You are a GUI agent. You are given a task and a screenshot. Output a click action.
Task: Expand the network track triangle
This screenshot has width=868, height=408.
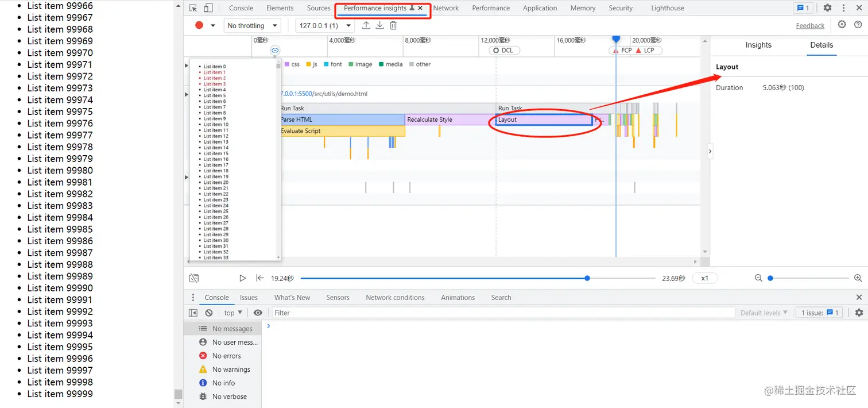pos(186,66)
